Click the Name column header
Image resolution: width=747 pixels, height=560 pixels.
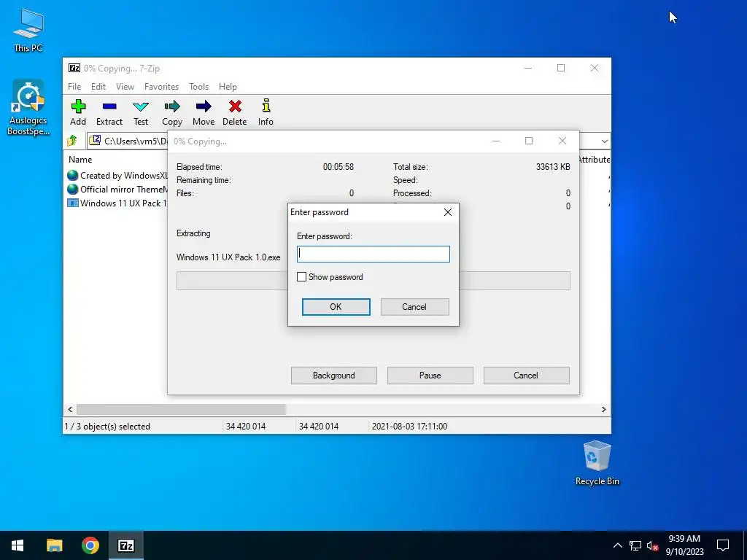point(80,160)
